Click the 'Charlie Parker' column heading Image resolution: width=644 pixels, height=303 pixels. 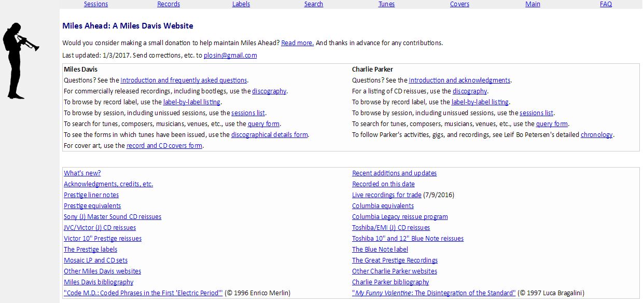coord(372,70)
